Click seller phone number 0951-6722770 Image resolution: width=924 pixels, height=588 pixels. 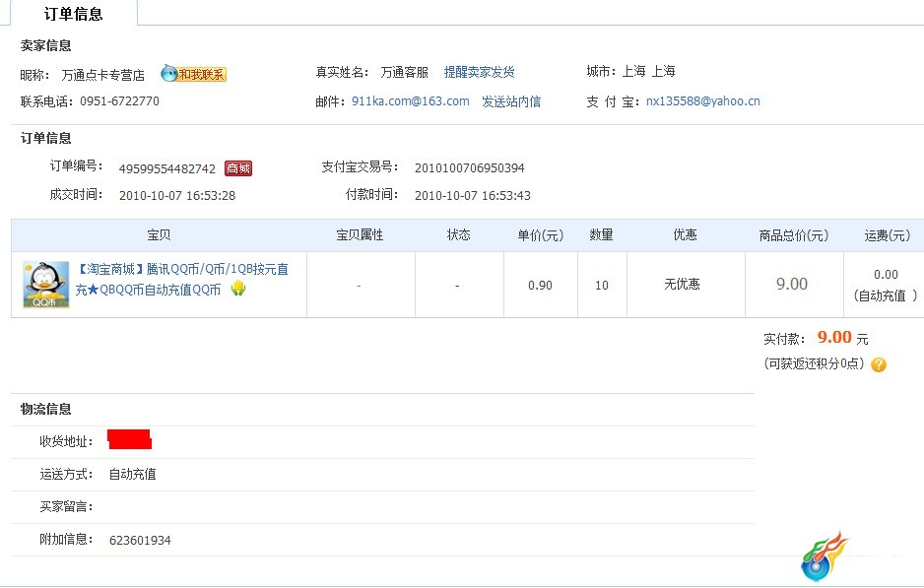[x=119, y=101]
